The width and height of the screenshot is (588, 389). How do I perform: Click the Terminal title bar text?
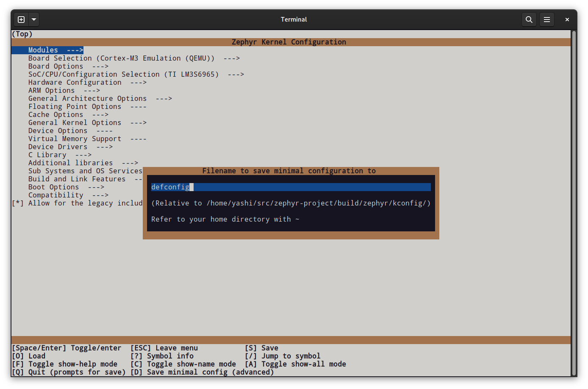point(294,19)
